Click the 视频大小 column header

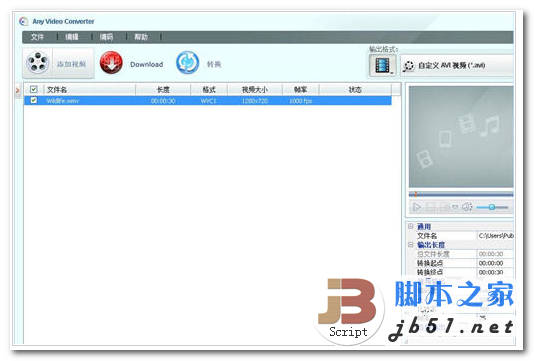click(x=255, y=90)
